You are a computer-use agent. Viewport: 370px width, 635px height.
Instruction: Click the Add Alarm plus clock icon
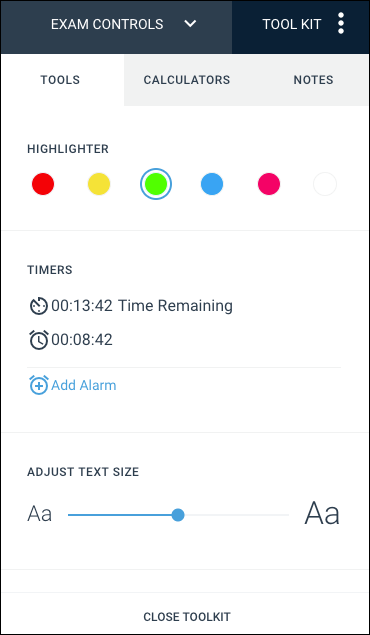[x=39, y=385]
